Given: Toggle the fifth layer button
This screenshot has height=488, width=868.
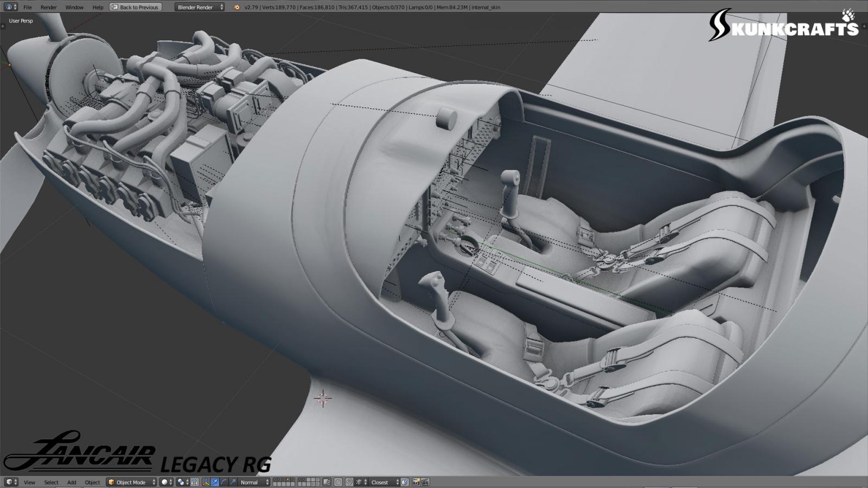Looking at the screenshot, I should click(292, 480).
